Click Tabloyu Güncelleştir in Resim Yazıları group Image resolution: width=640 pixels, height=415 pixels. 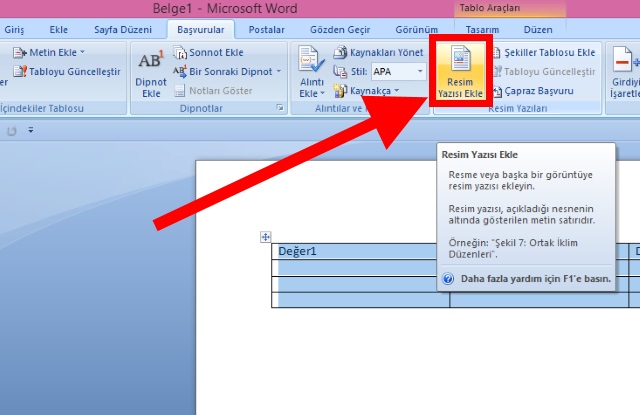pyautogui.click(x=544, y=72)
